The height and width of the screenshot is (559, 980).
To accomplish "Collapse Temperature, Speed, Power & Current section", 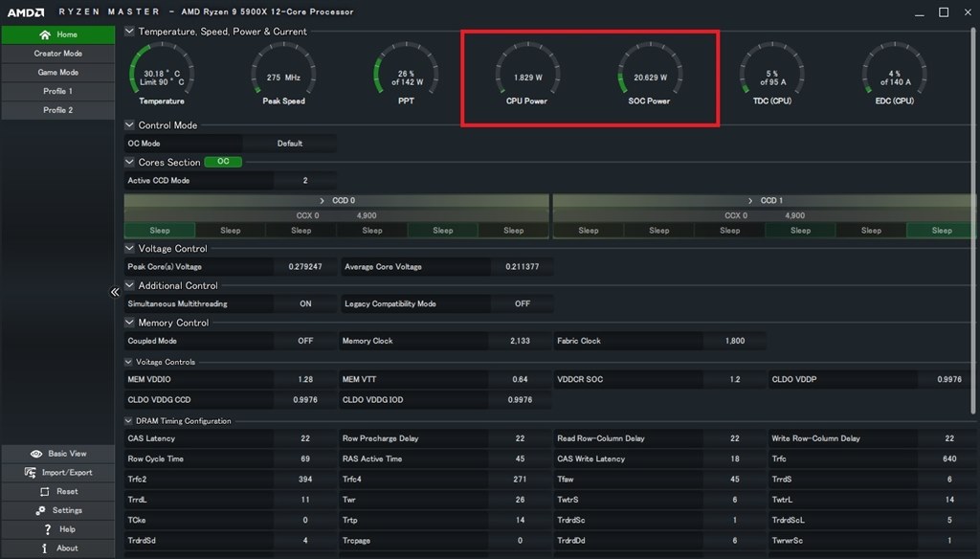I will 129,32.
